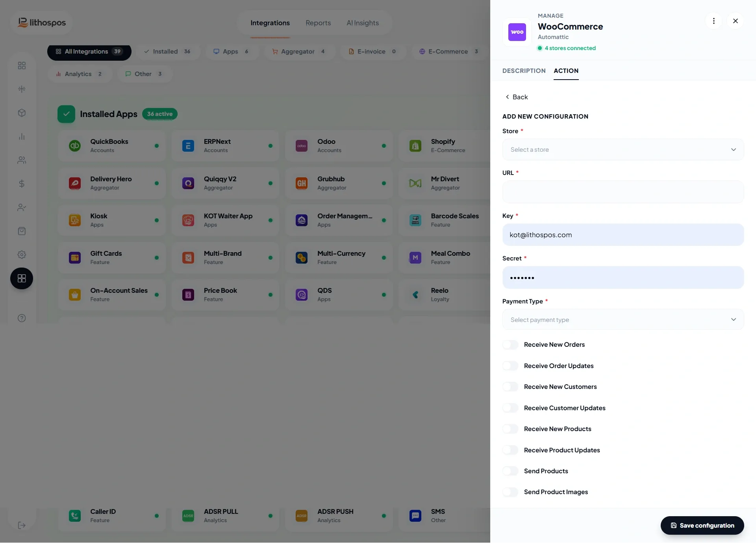Click the Key field with kot@lithospos.com

click(623, 235)
